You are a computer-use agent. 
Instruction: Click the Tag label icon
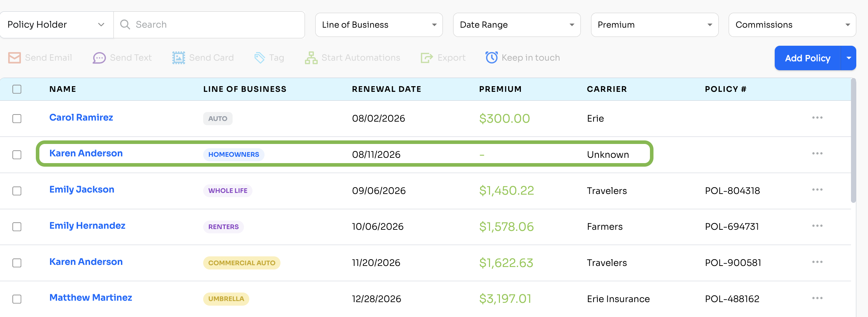[x=260, y=58]
